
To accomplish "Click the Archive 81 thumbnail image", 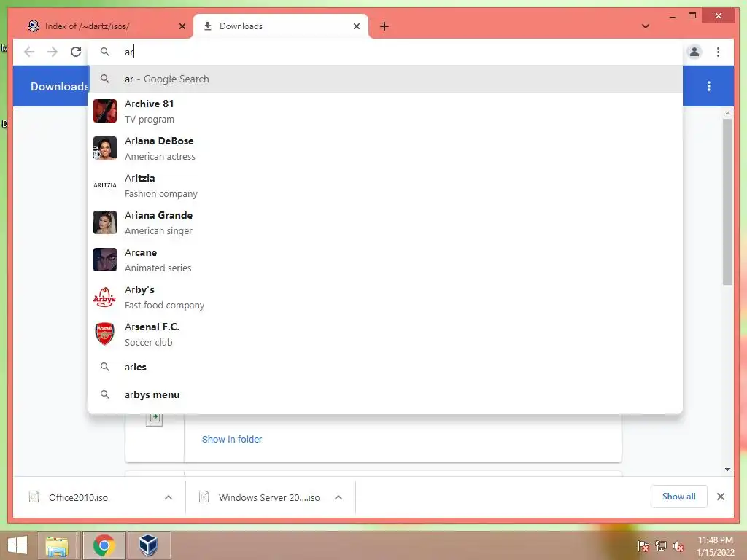I will point(105,111).
